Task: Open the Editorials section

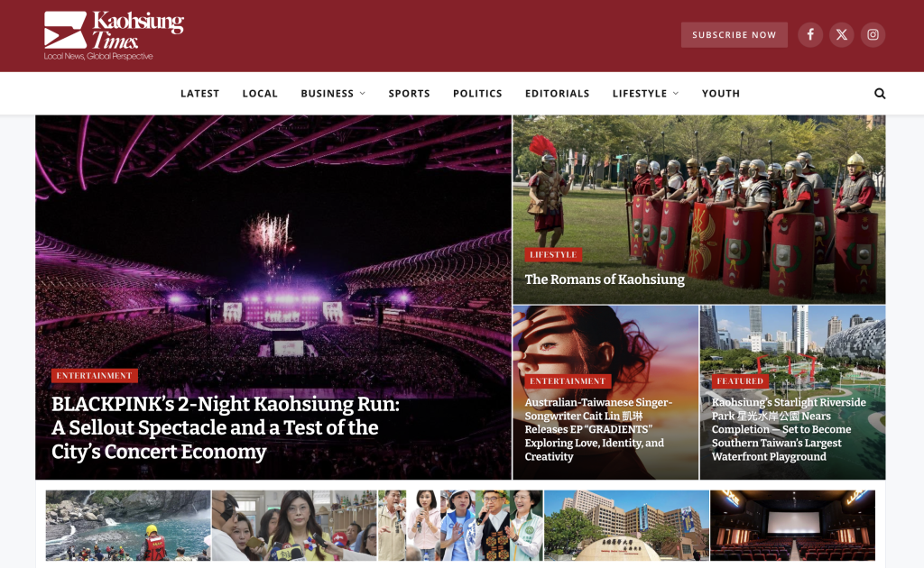Action: pos(557,94)
